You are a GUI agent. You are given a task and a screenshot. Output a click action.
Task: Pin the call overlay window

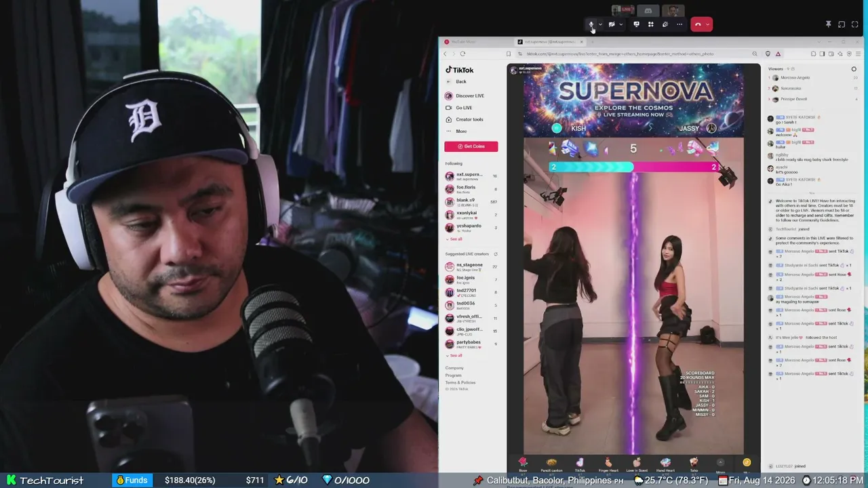pos(828,24)
